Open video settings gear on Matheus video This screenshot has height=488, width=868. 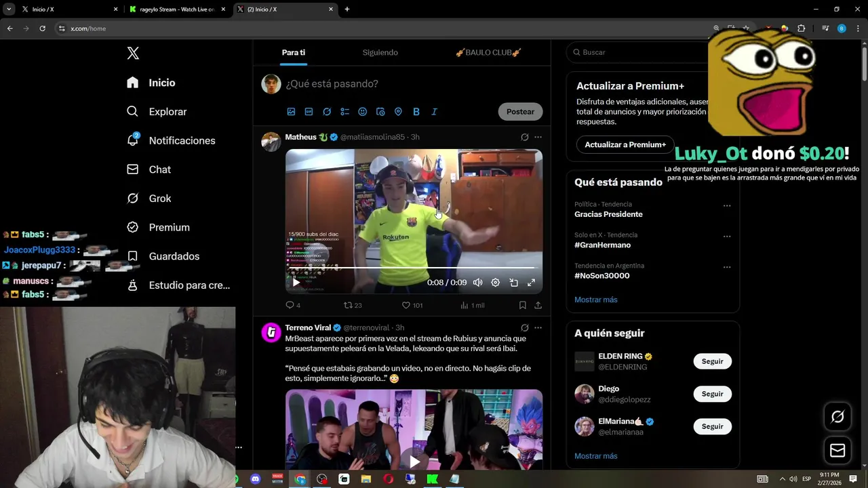click(495, 283)
